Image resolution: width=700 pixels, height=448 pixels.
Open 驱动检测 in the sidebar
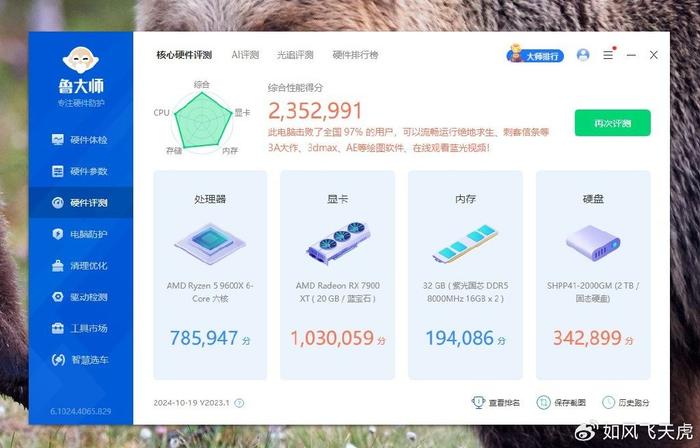(80, 297)
